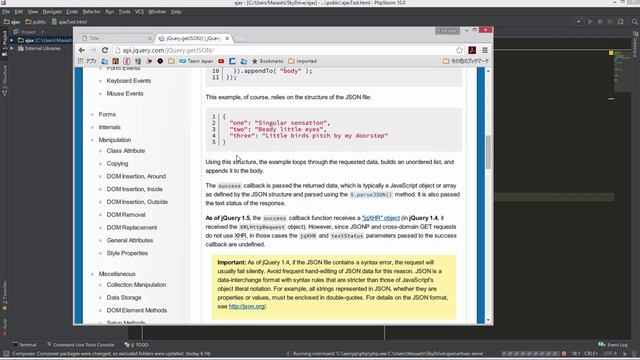Open PhpStorm Refactor menu
Screen dimensions: 640x360
[91, 12]
